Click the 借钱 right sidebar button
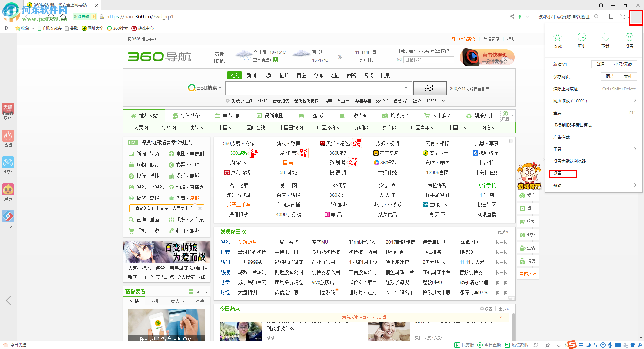 click(x=528, y=261)
